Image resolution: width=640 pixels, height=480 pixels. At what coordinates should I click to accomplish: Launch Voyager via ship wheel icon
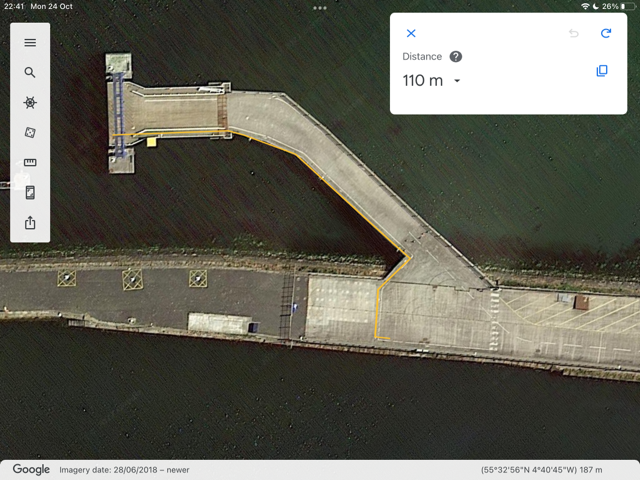(x=30, y=103)
